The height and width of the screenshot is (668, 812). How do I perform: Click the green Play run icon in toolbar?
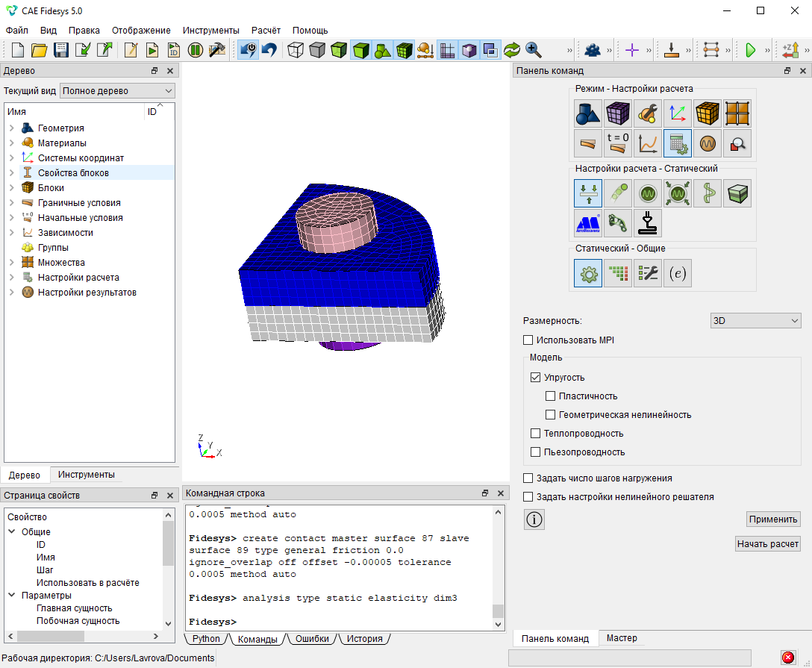click(x=750, y=50)
